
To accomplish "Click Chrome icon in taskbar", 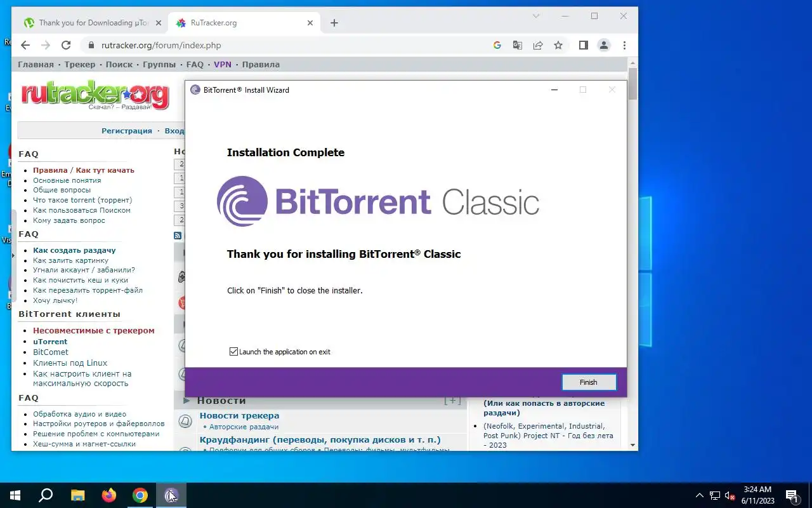I will [x=140, y=495].
